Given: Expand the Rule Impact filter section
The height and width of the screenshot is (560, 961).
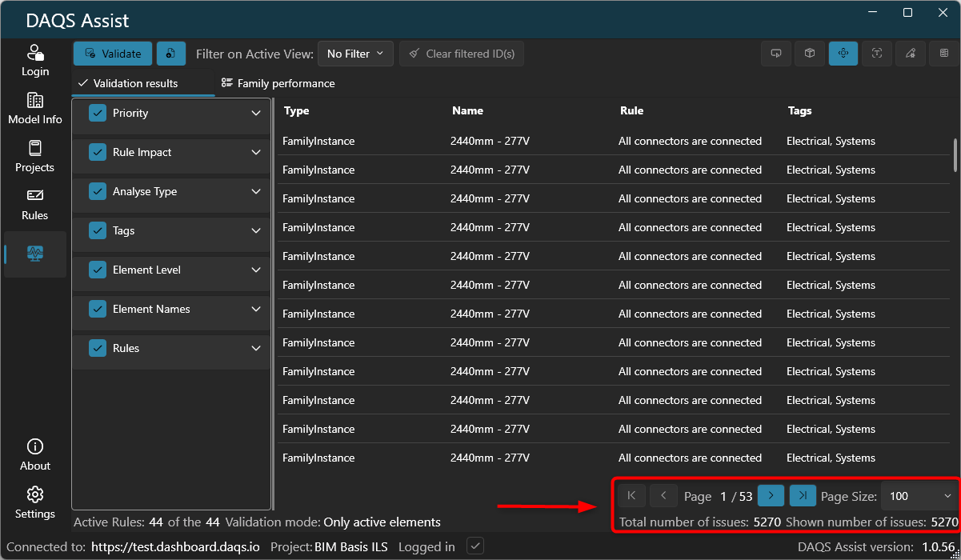Looking at the screenshot, I should pos(256,152).
